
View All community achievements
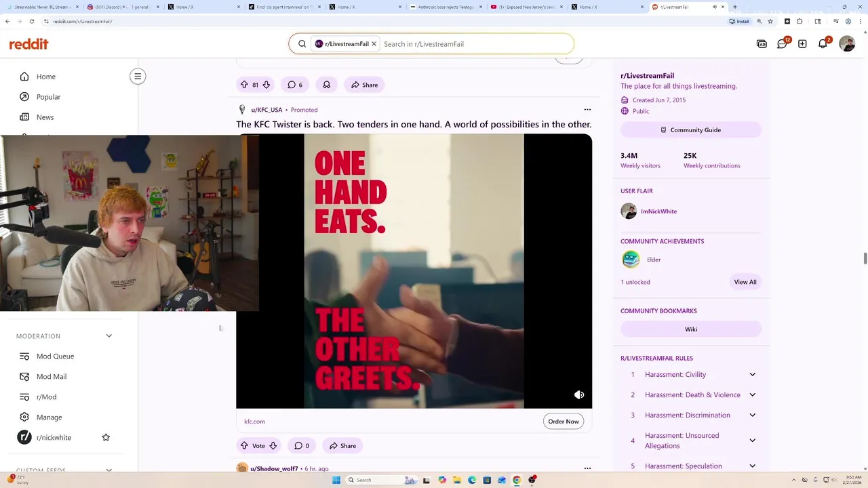pos(745,282)
